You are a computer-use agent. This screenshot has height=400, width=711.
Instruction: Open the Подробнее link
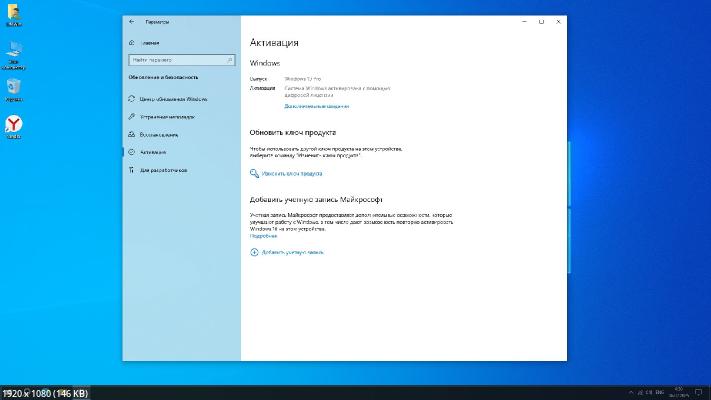263,236
